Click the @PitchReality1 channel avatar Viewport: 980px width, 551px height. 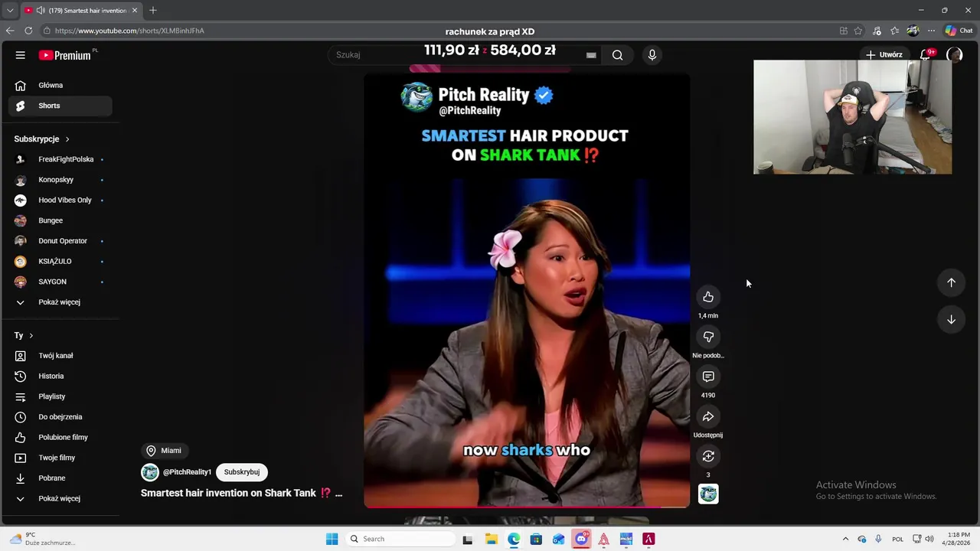tap(150, 472)
